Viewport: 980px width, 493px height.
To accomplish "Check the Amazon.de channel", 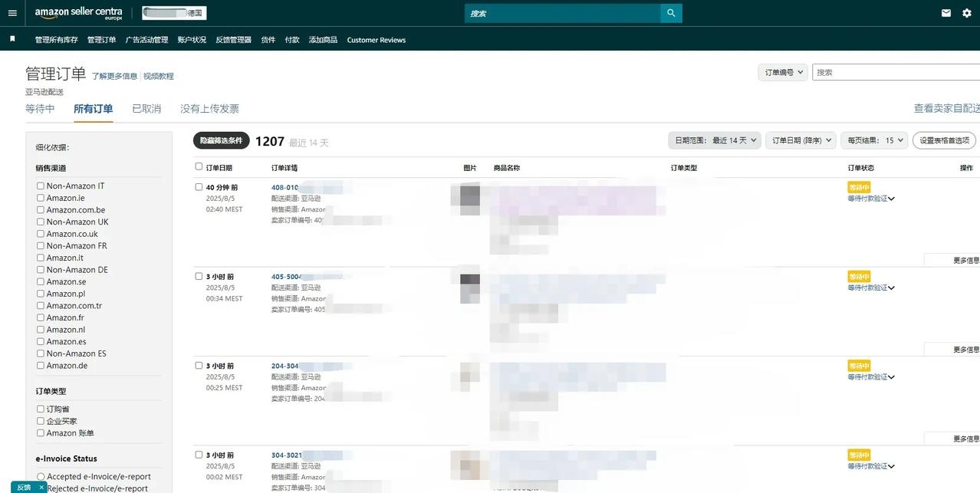I will pos(41,365).
